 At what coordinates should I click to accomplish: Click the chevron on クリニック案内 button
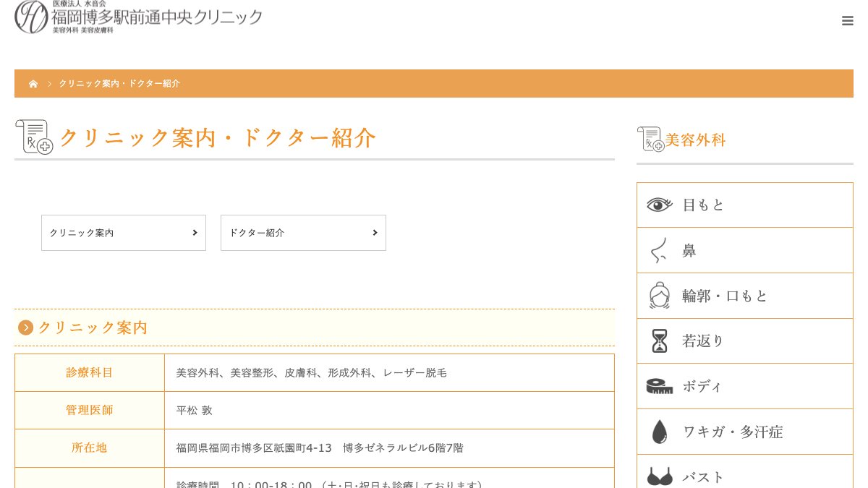pos(195,233)
